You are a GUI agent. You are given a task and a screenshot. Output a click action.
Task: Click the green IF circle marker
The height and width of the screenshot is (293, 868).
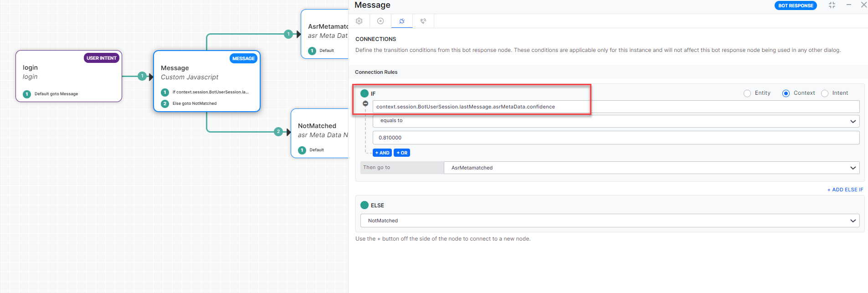pos(365,93)
